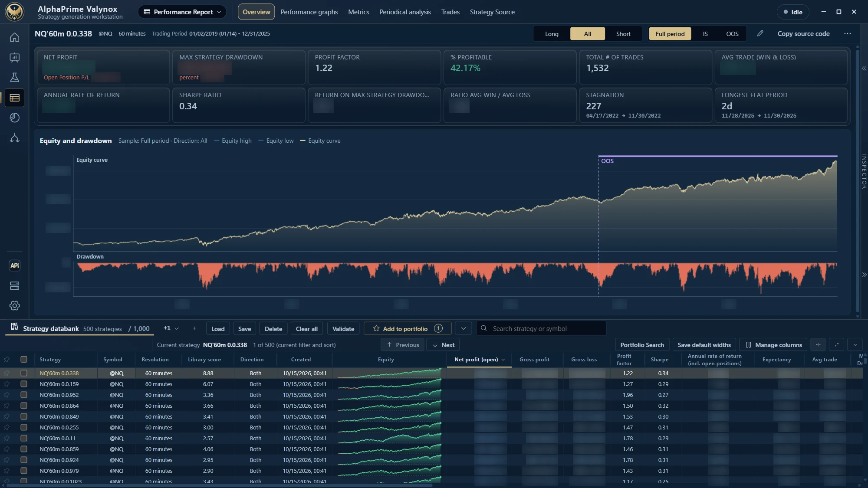This screenshot has height=488, width=868.
Task: Select the Long direction toggle
Action: click(552, 34)
